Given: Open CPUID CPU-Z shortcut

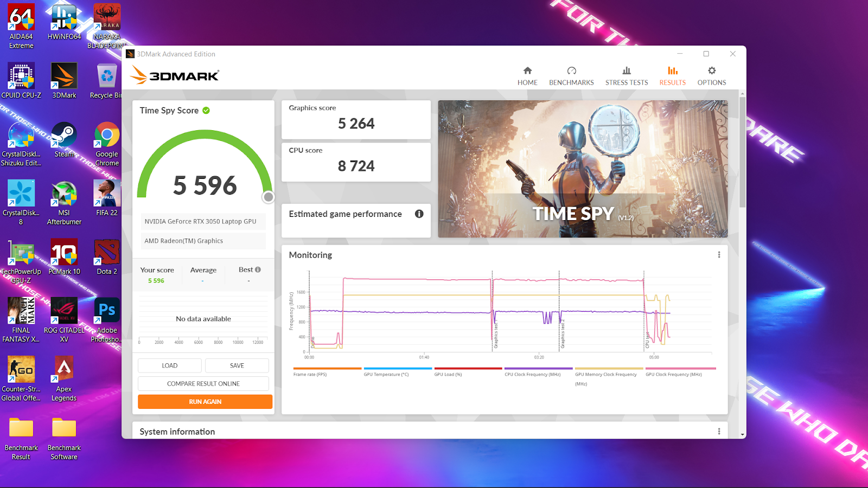Looking at the screenshot, I should tap(21, 80).
